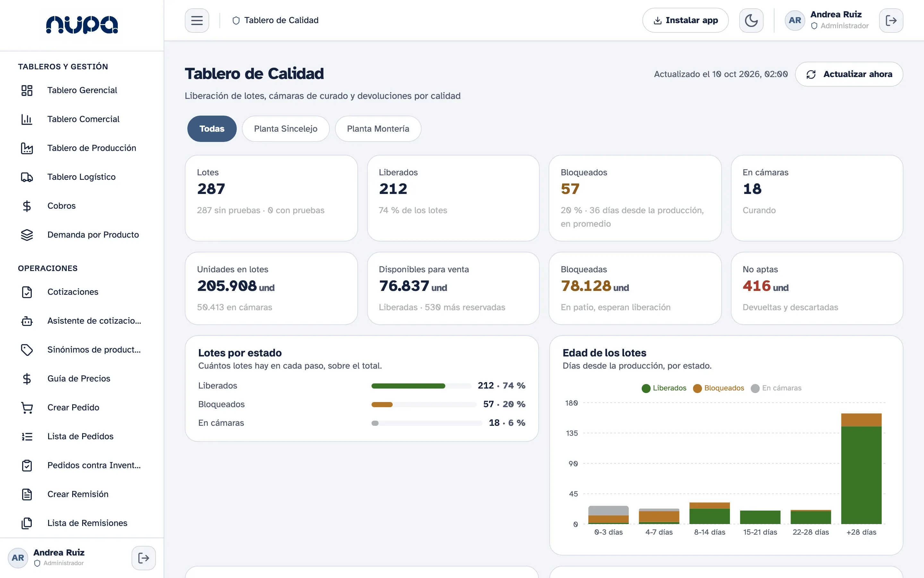Open the Tablero Gerencial grid icon
This screenshot has height=578, width=924.
tap(27, 90)
